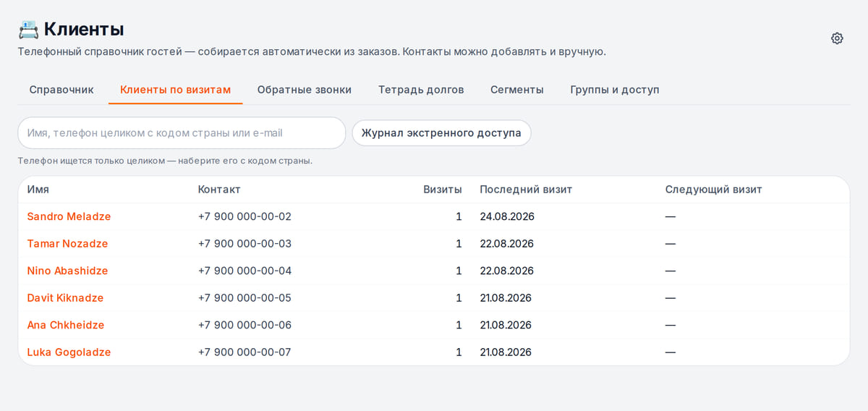Select phone +7 900 000-00-03

click(244, 244)
